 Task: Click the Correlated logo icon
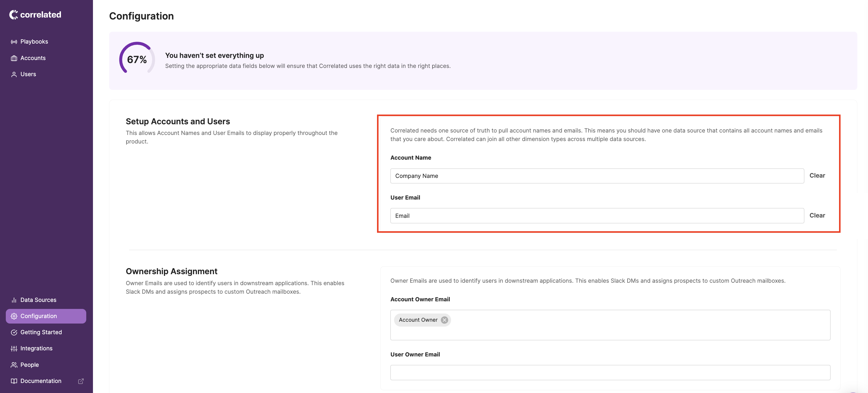coord(13,15)
